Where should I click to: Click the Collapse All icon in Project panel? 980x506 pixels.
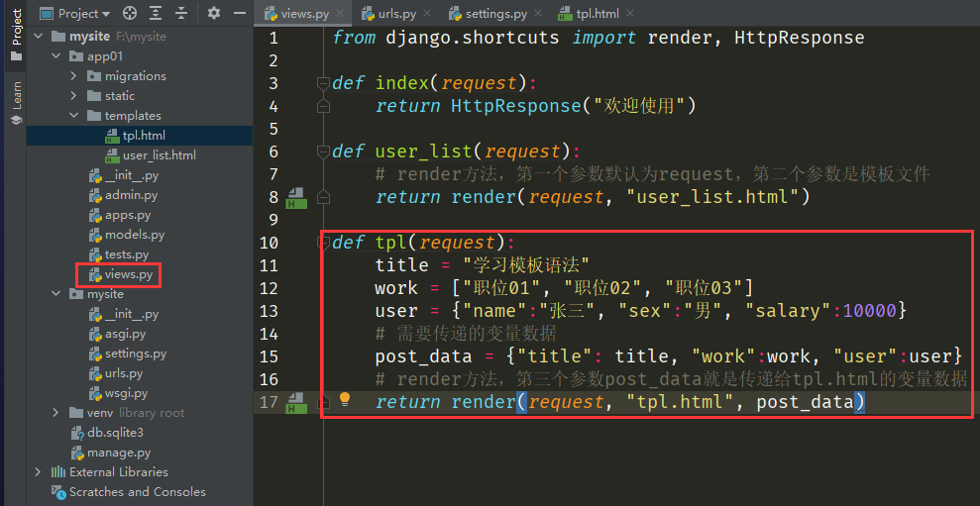(x=181, y=14)
